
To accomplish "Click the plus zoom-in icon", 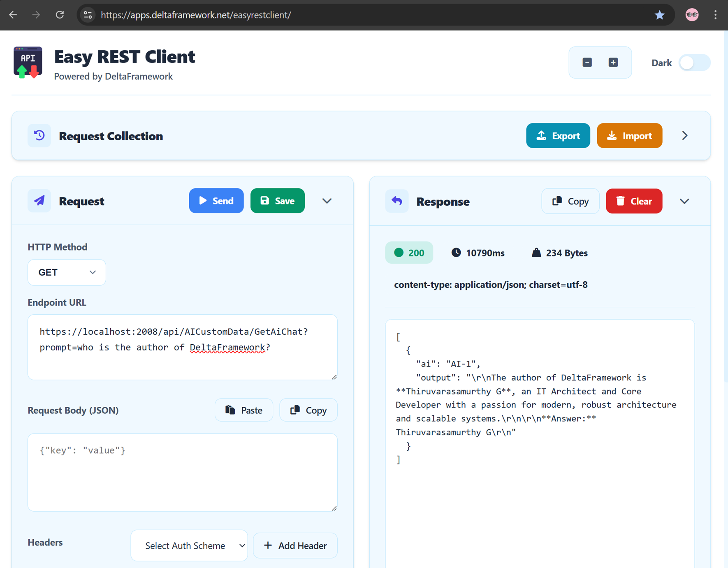I will click(x=613, y=63).
